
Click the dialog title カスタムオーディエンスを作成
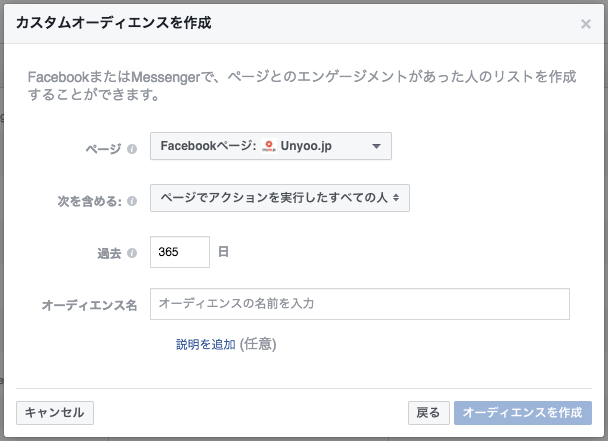[x=114, y=23]
